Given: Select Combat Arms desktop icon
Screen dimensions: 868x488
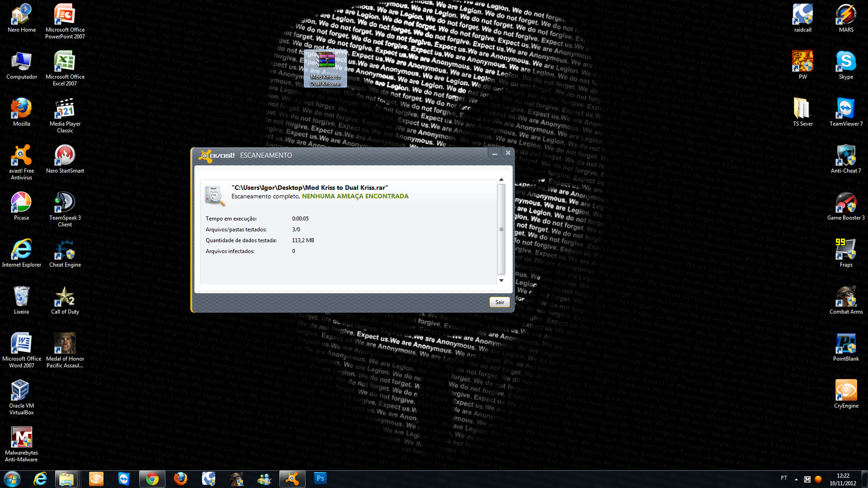Looking at the screenshot, I should 846,300.
